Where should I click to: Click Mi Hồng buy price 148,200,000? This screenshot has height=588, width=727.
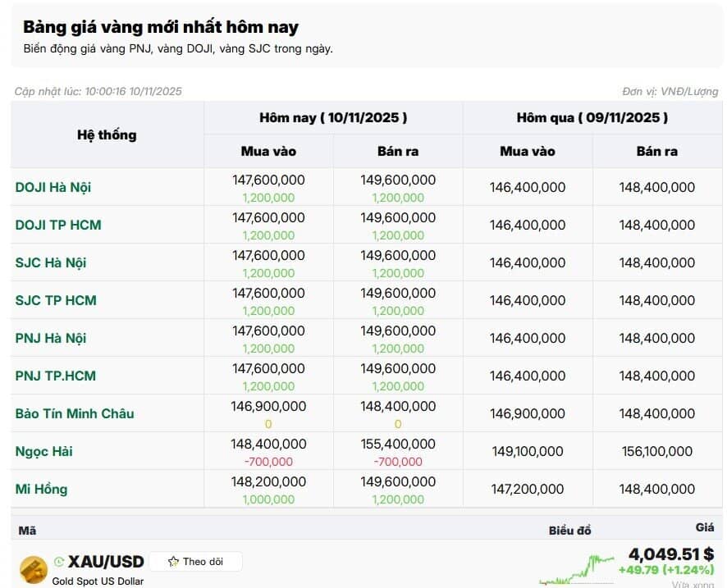point(268,482)
